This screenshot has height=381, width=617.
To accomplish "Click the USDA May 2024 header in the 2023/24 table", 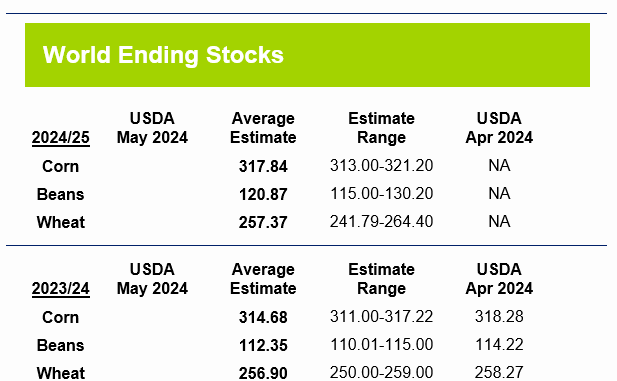I will [152, 279].
